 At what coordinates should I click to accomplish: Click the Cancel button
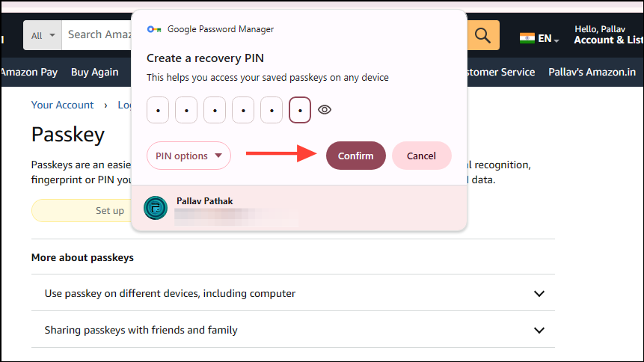click(421, 156)
